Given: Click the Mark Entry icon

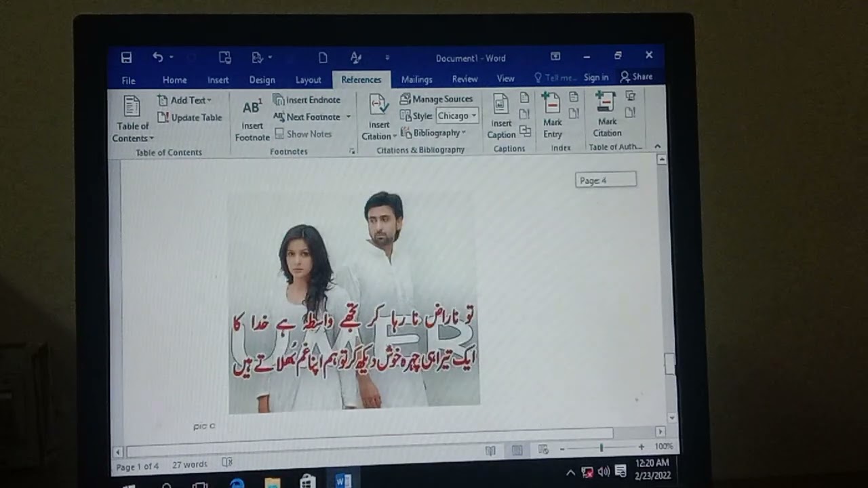Looking at the screenshot, I should [x=552, y=115].
